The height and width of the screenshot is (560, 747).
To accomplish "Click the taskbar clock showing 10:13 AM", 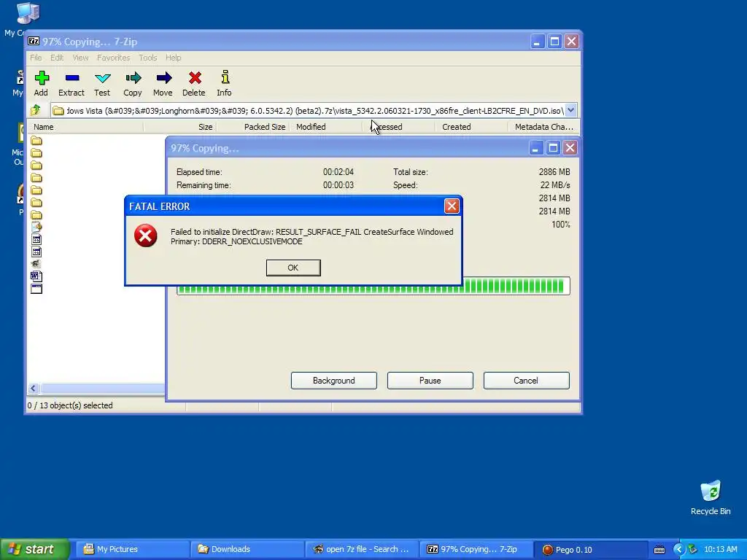I will click(x=720, y=550).
